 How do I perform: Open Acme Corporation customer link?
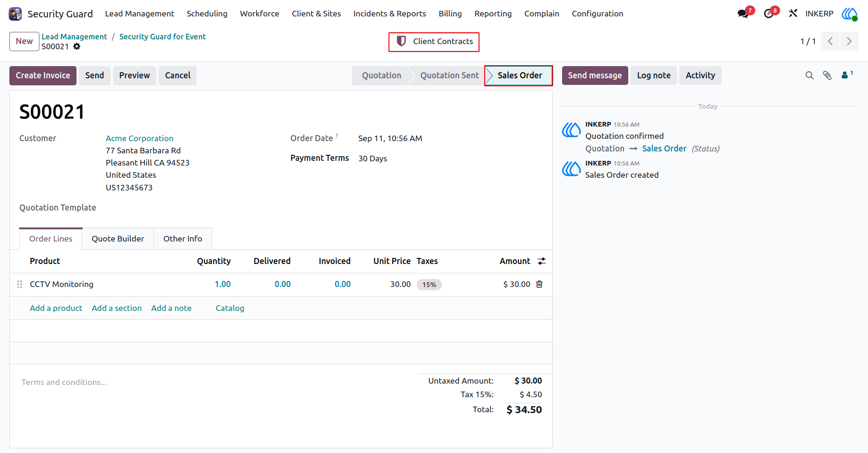[x=139, y=138]
